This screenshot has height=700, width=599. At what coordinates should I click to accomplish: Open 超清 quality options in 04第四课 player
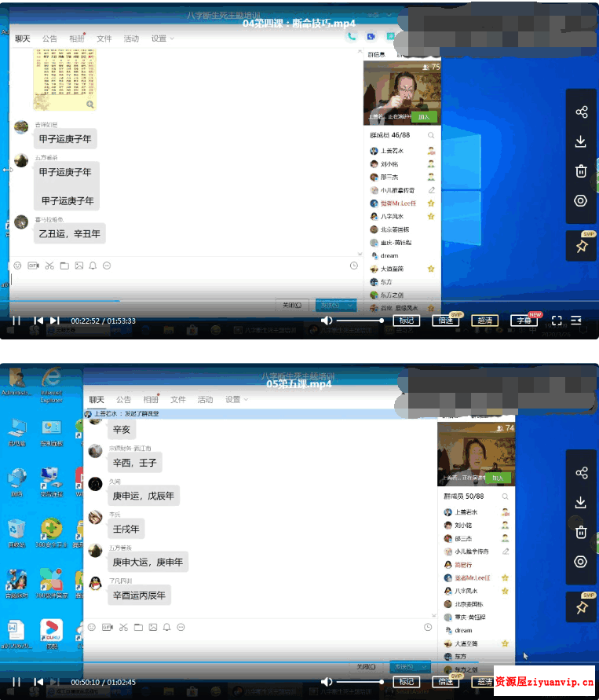coord(485,321)
